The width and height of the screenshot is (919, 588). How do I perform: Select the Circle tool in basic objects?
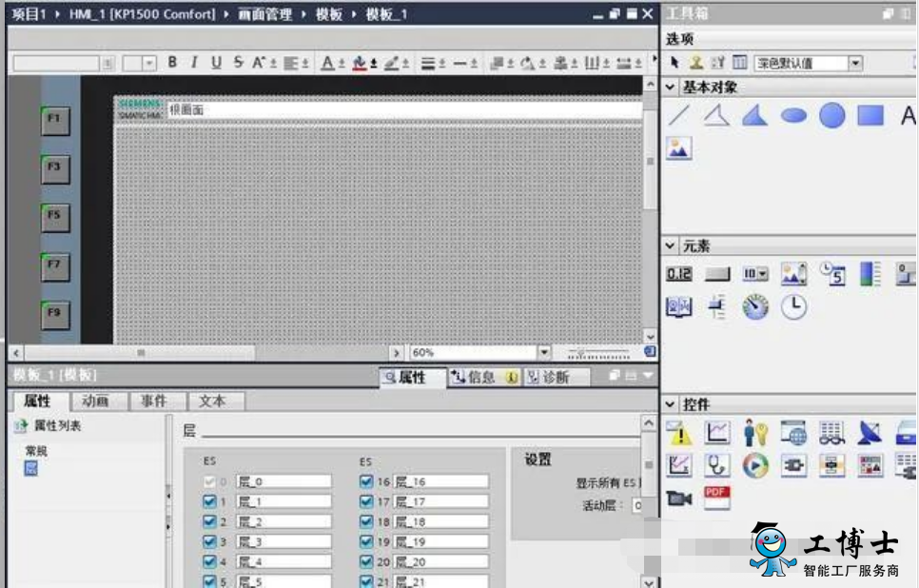pyautogui.click(x=832, y=115)
